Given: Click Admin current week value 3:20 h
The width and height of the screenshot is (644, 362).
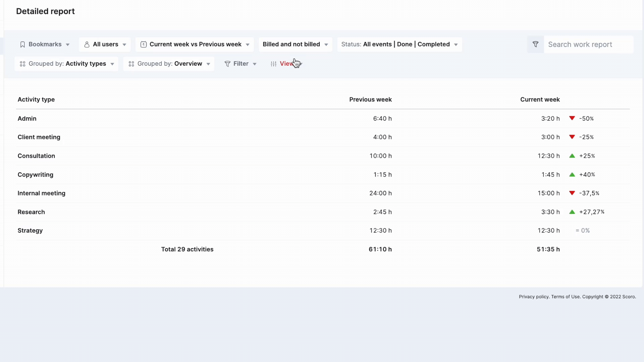Looking at the screenshot, I should pos(550,119).
